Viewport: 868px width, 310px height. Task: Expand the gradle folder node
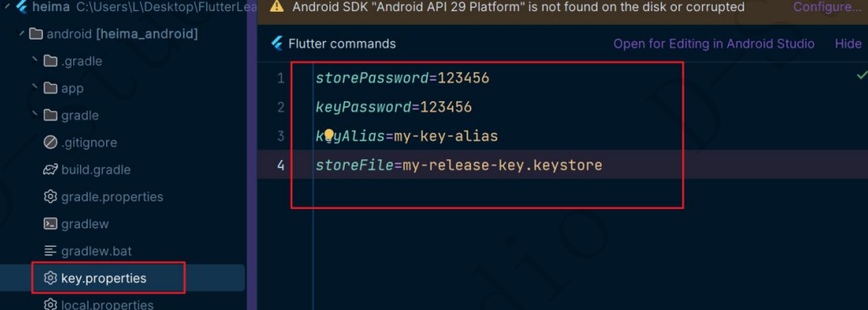pyautogui.click(x=35, y=115)
